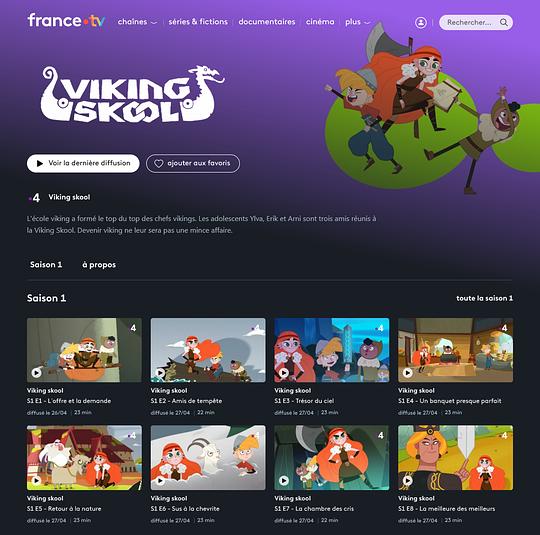Switch to the à propos tab
The image size is (540, 535).
tap(99, 265)
